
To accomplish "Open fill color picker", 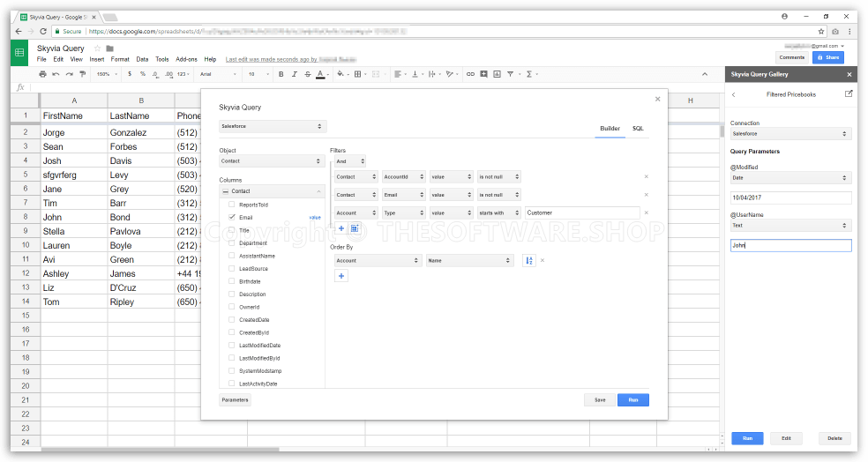I will pos(340,74).
